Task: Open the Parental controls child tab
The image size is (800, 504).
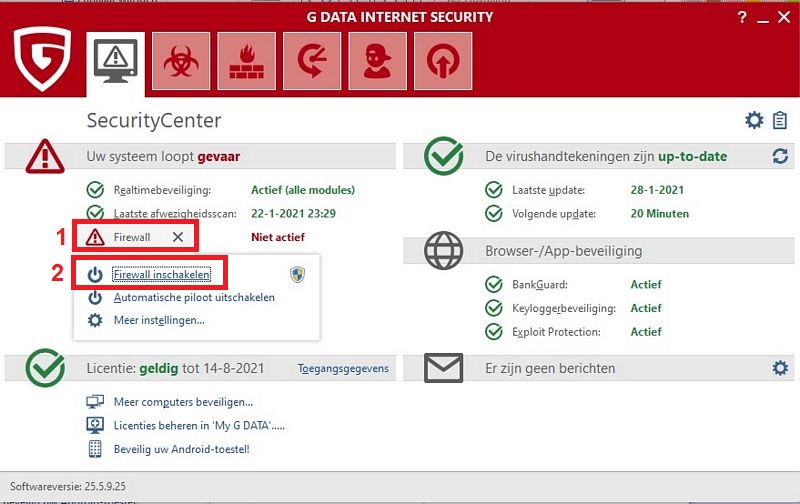Action: click(x=378, y=61)
